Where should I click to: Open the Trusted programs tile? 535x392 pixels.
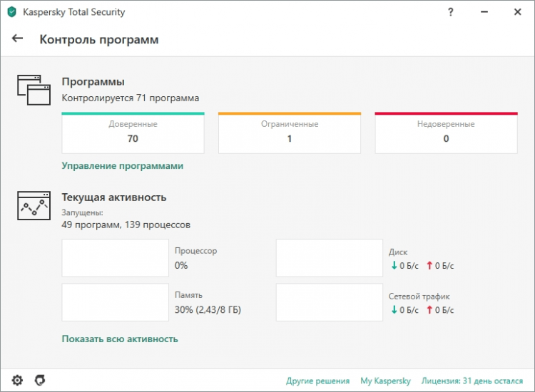coord(133,133)
